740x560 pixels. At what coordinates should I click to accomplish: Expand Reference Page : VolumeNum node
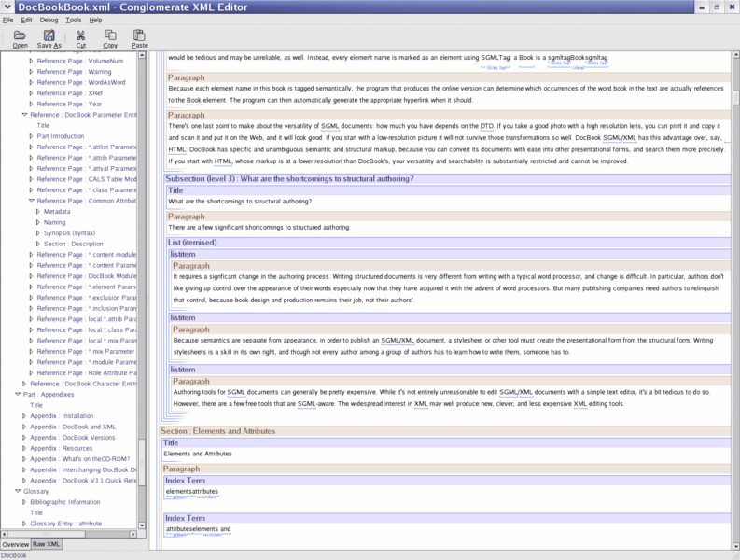tap(31, 61)
